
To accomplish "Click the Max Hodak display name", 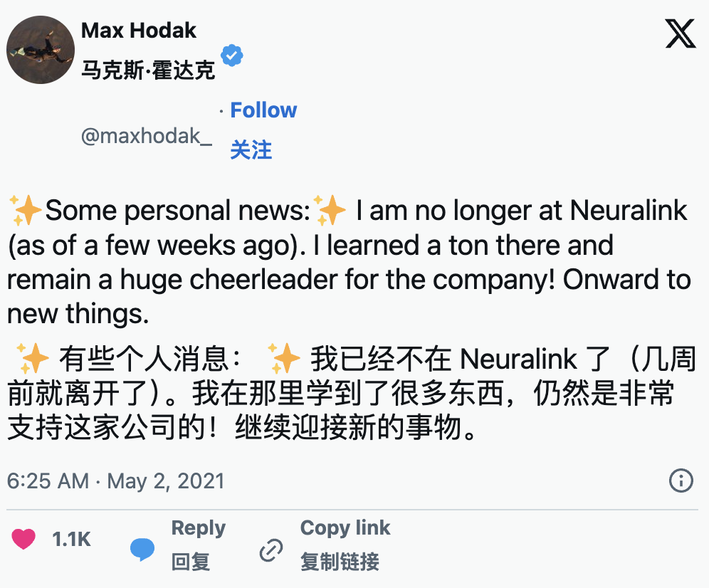I will pos(139,31).
